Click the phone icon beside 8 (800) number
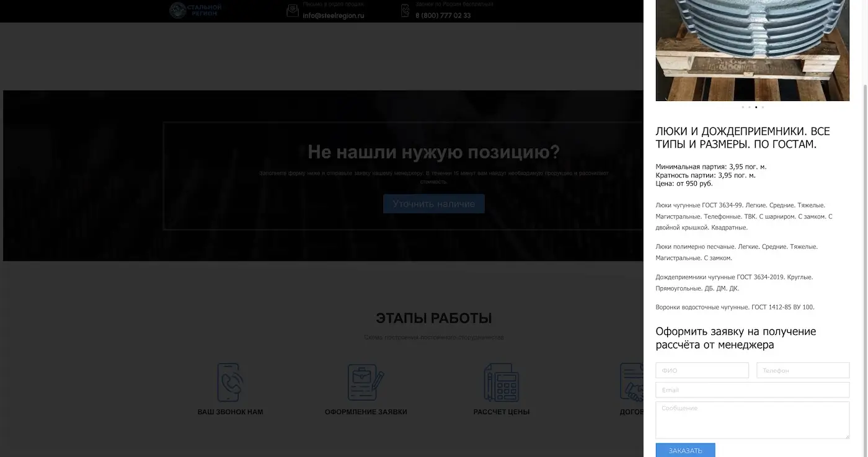The width and height of the screenshot is (868, 457). (405, 10)
